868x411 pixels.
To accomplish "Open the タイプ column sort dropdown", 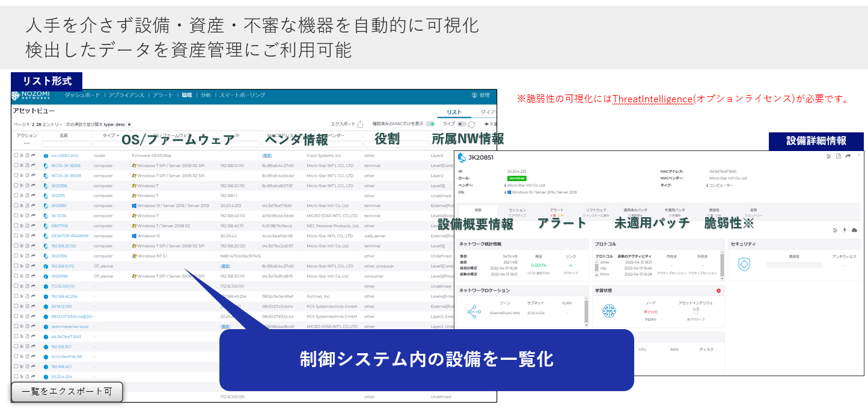I will pos(110,136).
